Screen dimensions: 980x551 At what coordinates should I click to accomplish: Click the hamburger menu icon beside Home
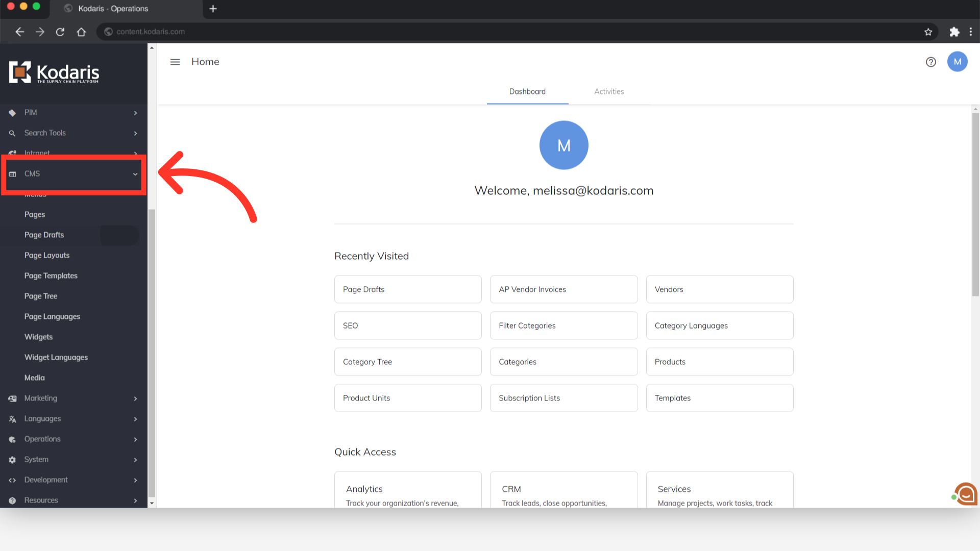click(x=175, y=62)
